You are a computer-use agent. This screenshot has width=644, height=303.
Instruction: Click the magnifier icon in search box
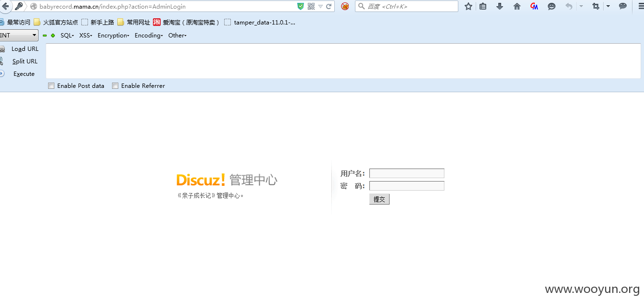coord(362,6)
